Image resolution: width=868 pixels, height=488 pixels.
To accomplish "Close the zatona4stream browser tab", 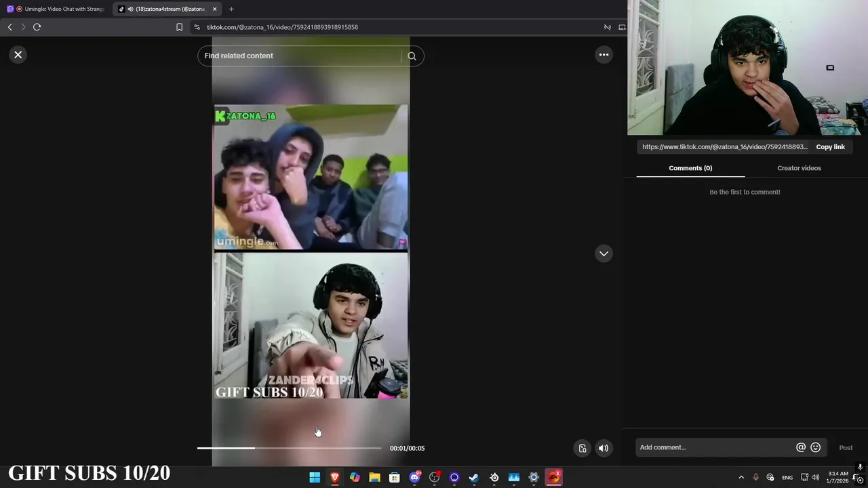I will pos(215,9).
